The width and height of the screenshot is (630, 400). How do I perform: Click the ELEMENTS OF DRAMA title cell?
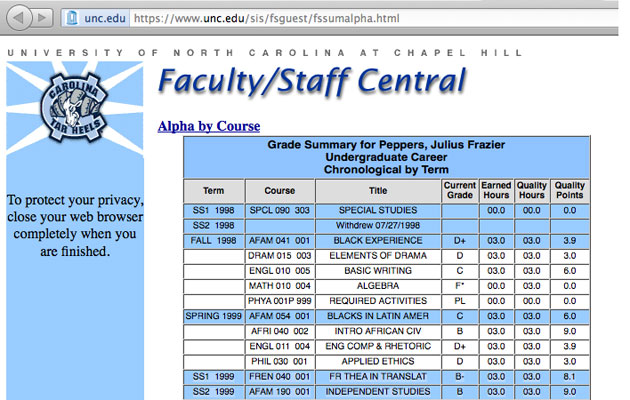(378, 256)
